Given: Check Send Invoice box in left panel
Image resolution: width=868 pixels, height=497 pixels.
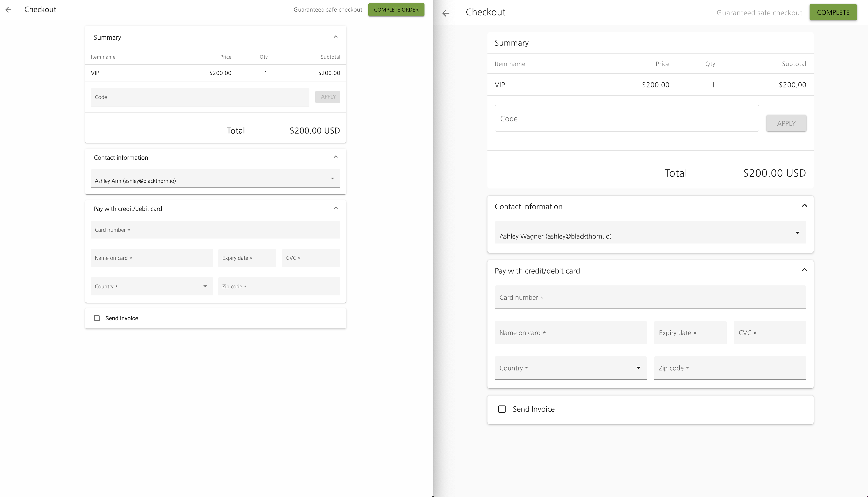Looking at the screenshot, I should [97, 318].
